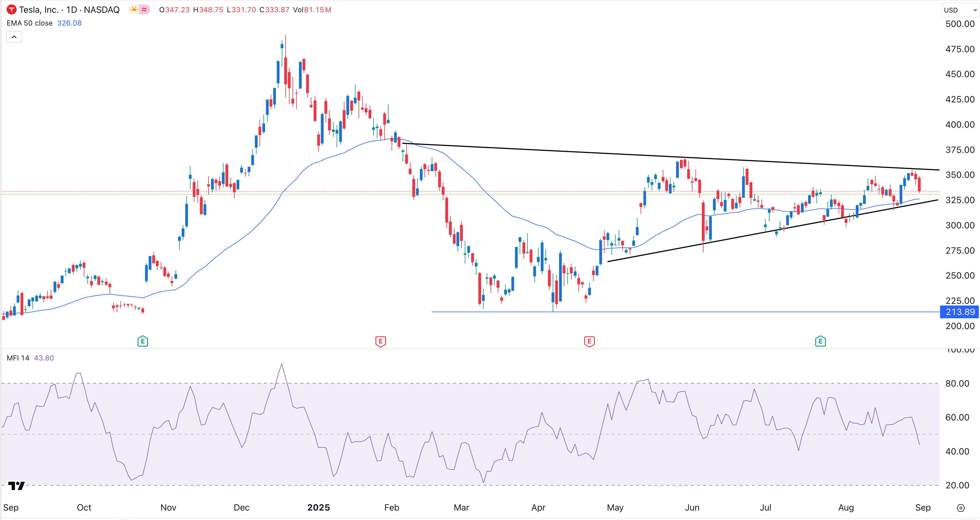The image size is (980, 520).
Task: Click the MFI value 43.80
Action: (44, 358)
